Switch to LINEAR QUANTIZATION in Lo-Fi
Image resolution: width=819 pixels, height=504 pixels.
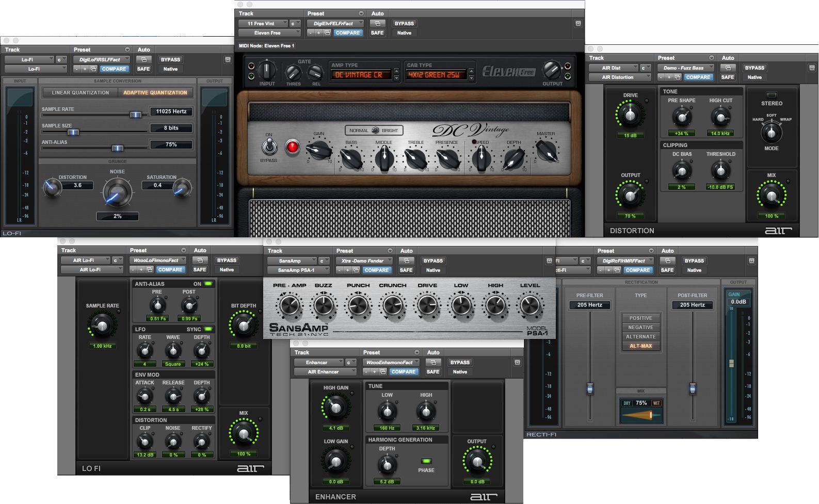pos(81,93)
